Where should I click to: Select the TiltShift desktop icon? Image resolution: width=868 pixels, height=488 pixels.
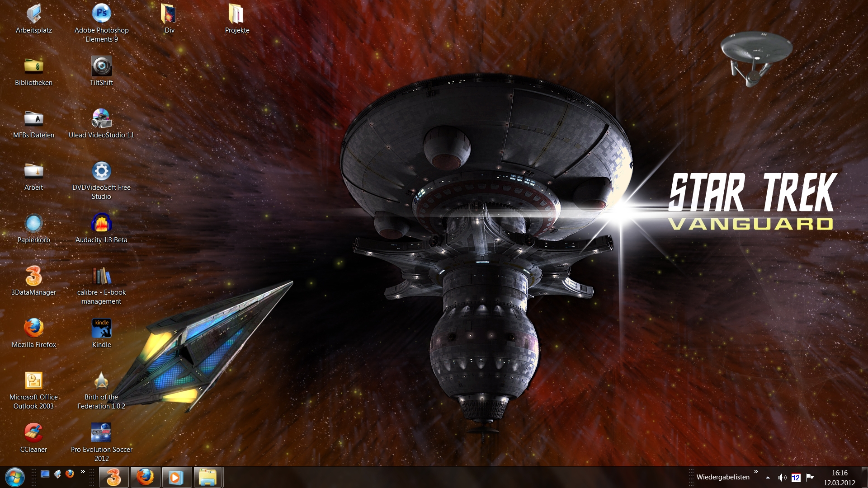coord(101,66)
